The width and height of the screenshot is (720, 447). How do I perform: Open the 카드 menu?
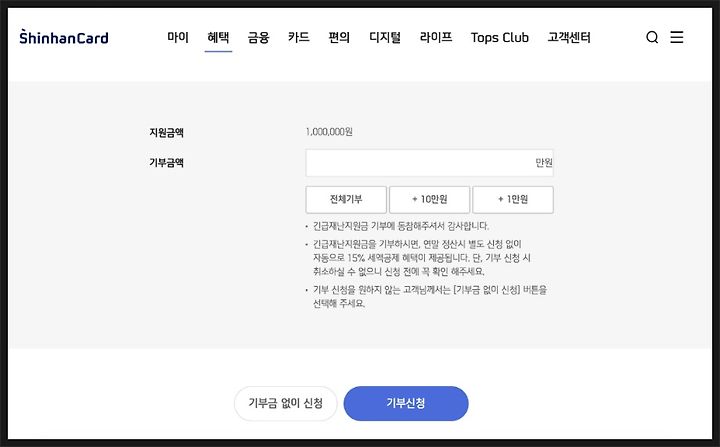point(299,37)
